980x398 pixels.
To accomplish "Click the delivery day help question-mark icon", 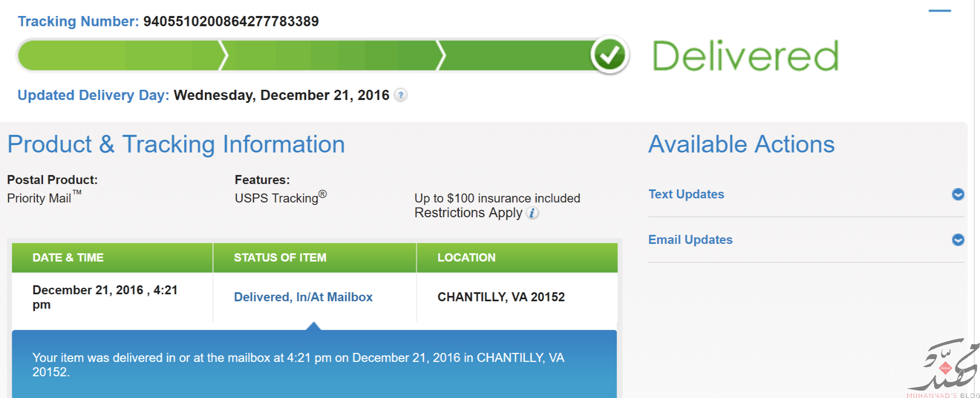I will 401,95.
